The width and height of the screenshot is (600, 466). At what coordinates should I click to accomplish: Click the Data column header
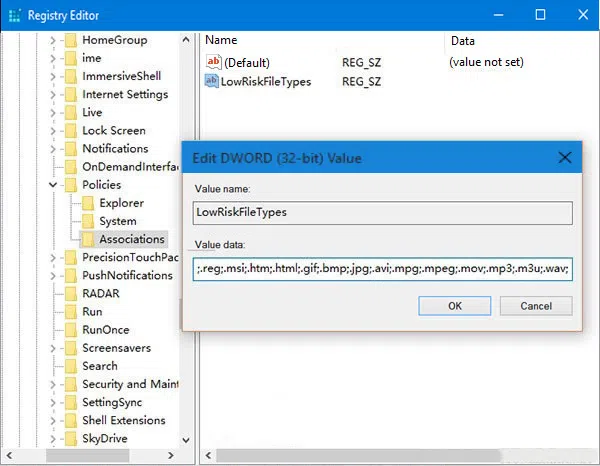[463, 41]
